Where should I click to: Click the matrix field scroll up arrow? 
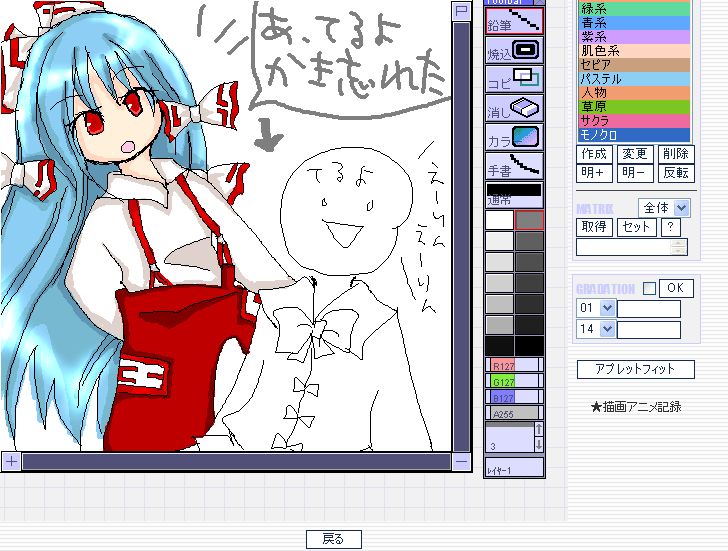click(x=679, y=243)
